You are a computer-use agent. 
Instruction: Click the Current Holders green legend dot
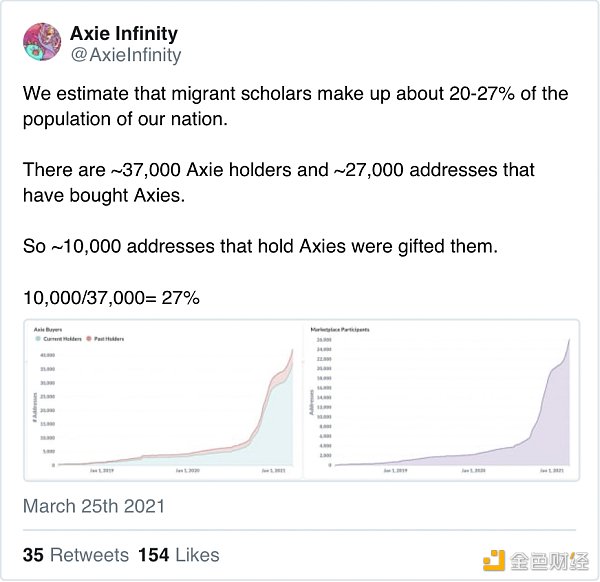point(36,340)
